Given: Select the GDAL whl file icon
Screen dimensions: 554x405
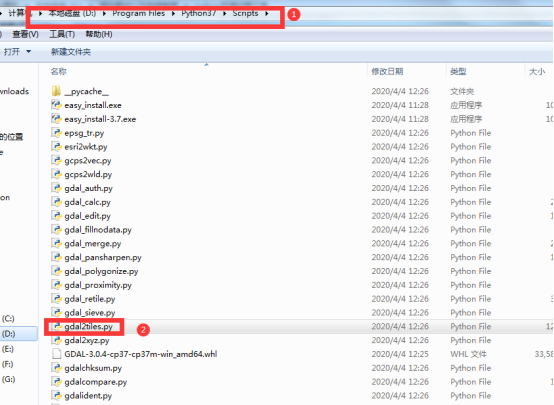Looking at the screenshot, I should tap(56, 354).
